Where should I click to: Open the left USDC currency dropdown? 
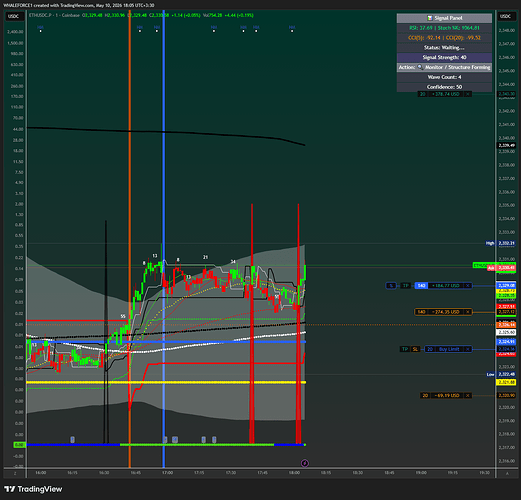click(14, 16)
